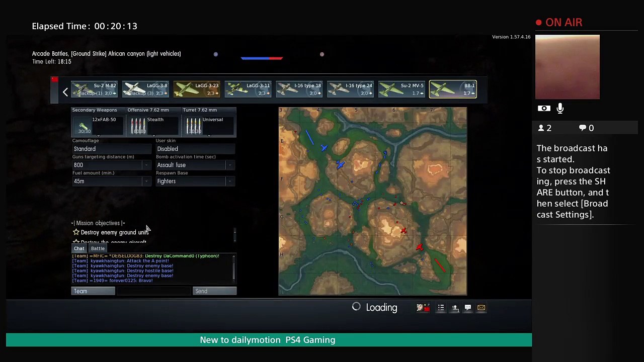Click the red enemy plane near G6
Viewport: 644px width, 362px height.
click(x=404, y=230)
